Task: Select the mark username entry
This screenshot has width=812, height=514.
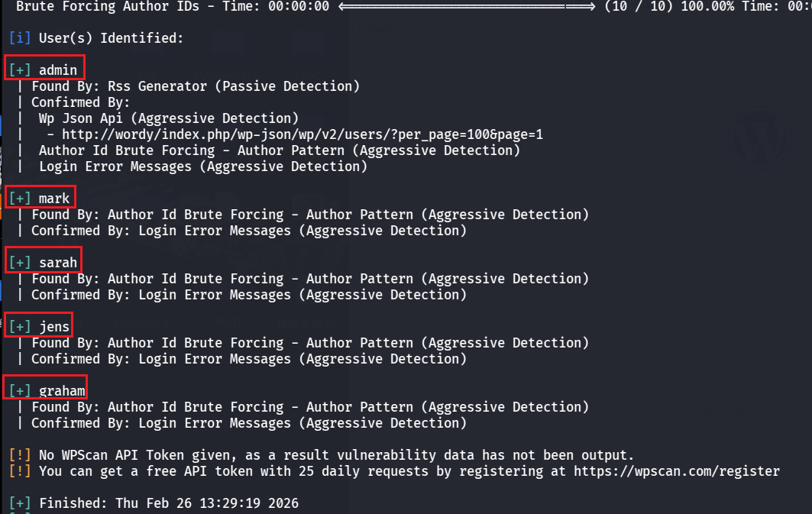Action: (x=54, y=199)
